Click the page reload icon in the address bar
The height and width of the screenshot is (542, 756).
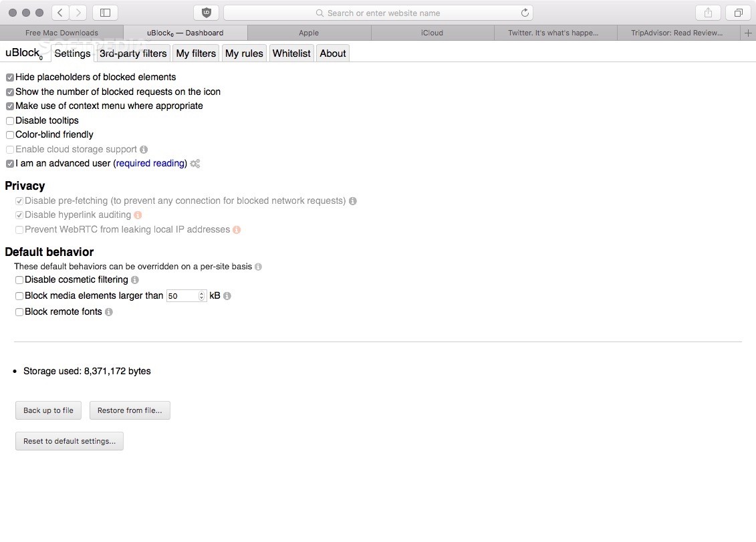pos(526,12)
